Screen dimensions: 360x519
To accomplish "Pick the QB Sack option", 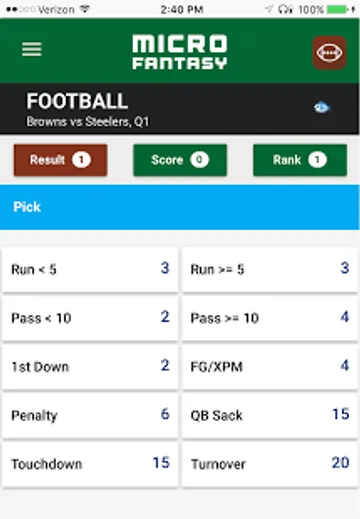I will tap(270, 415).
